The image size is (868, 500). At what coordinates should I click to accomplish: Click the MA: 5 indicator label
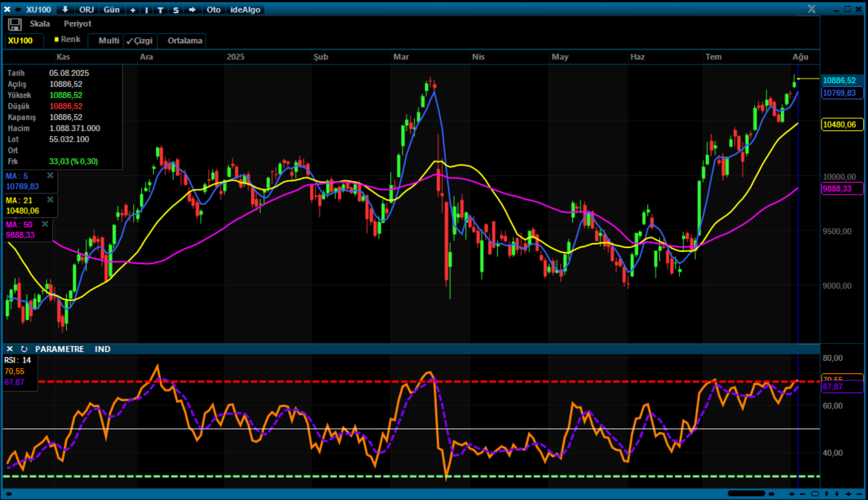[x=17, y=176]
